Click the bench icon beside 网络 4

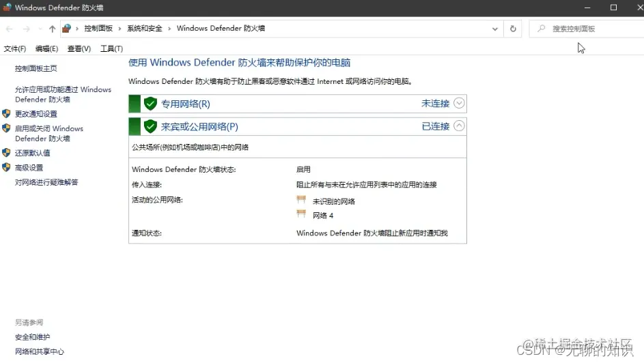click(x=301, y=214)
